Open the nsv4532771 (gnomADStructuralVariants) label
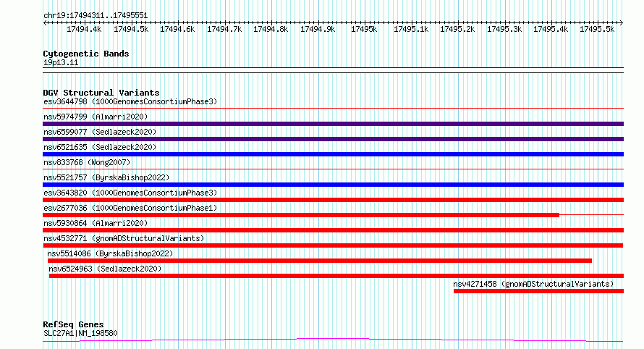The height and width of the screenshot is (349, 644). (x=124, y=238)
